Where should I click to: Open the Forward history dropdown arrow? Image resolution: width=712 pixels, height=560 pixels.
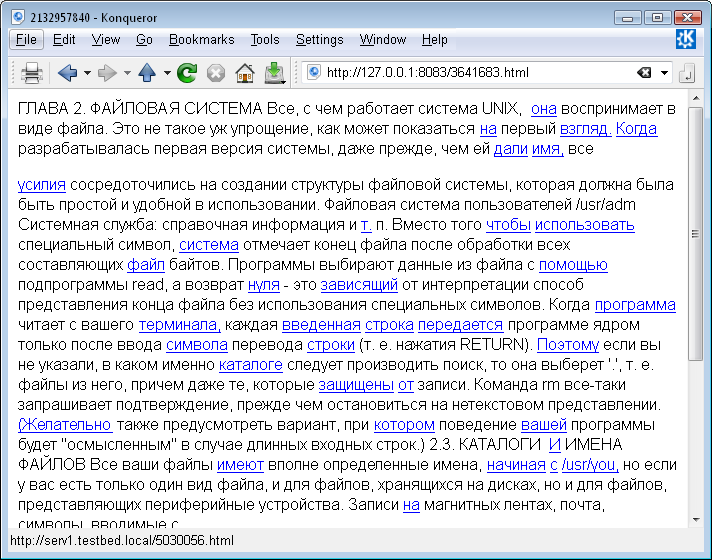pyautogui.click(x=127, y=73)
